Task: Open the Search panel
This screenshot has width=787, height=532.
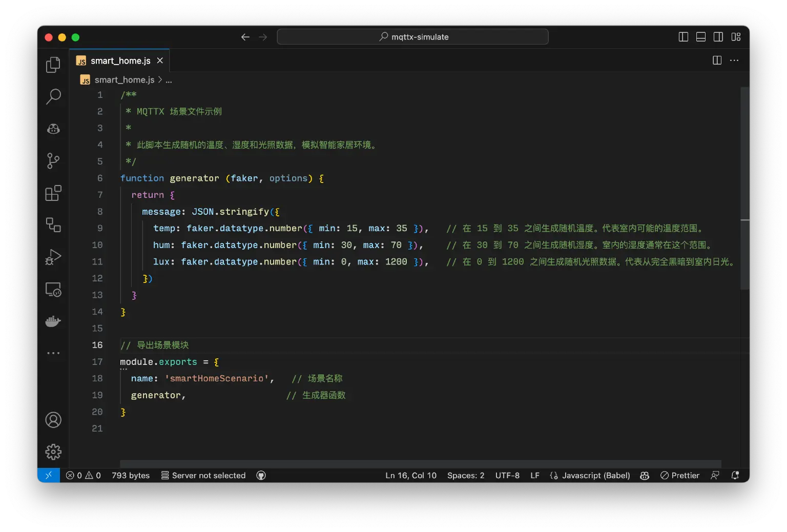Action: 53,96
